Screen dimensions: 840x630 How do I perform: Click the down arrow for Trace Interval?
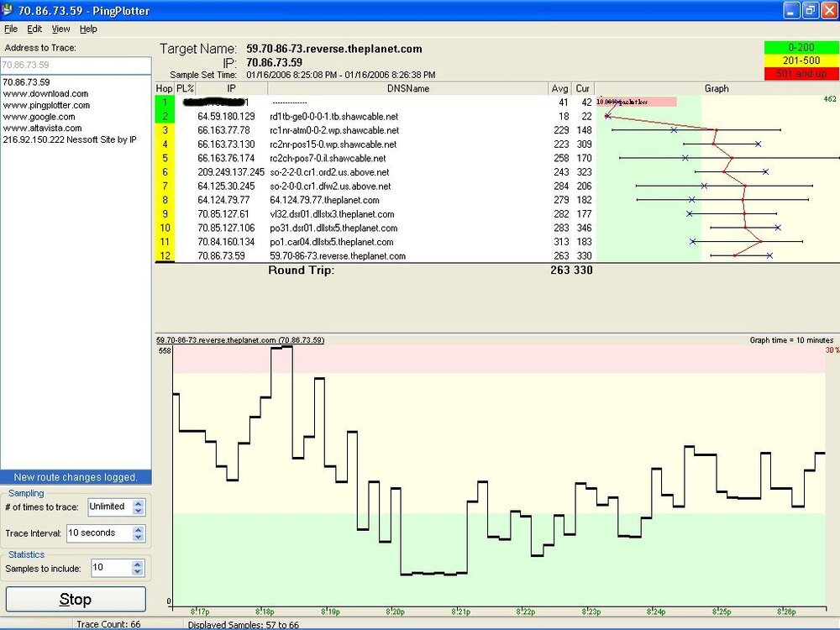coord(139,538)
